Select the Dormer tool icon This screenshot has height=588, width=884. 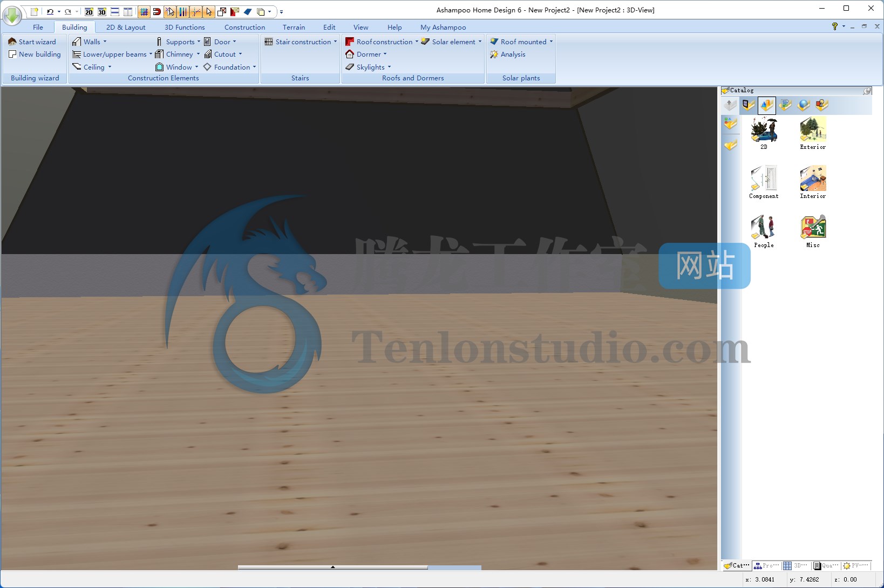350,54
